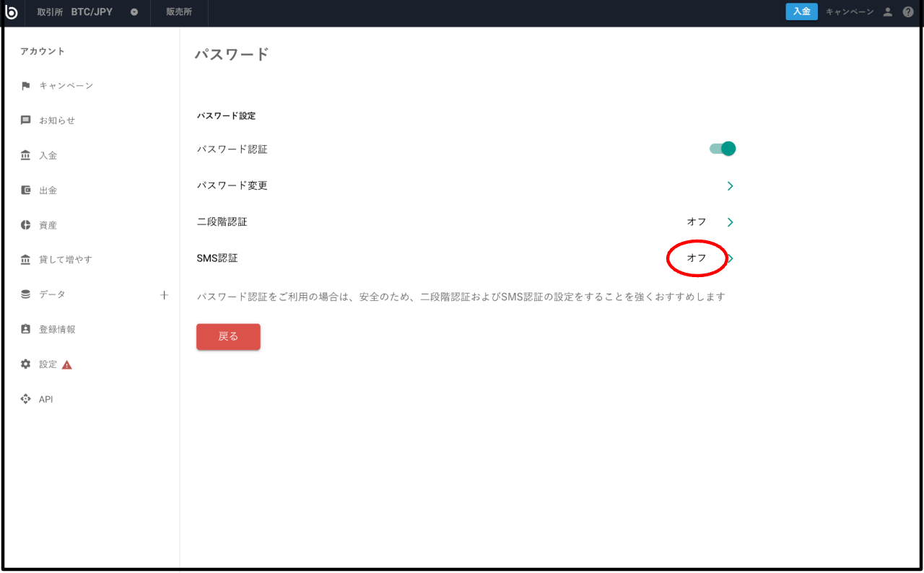Click the red 戻る button
Viewport: 924px width, 573px height.
pyautogui.click(x=228, y=336)
